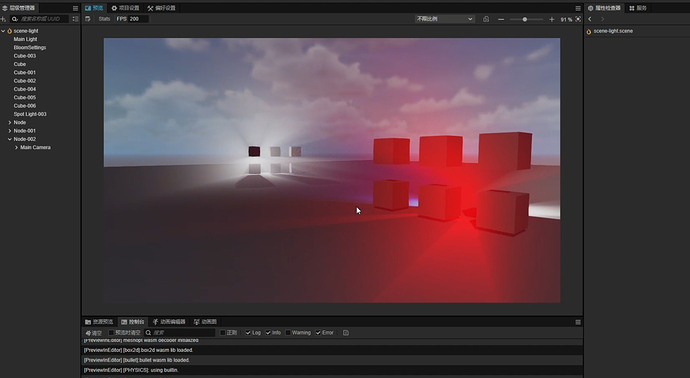Open the preferences tab

[161, 8]
